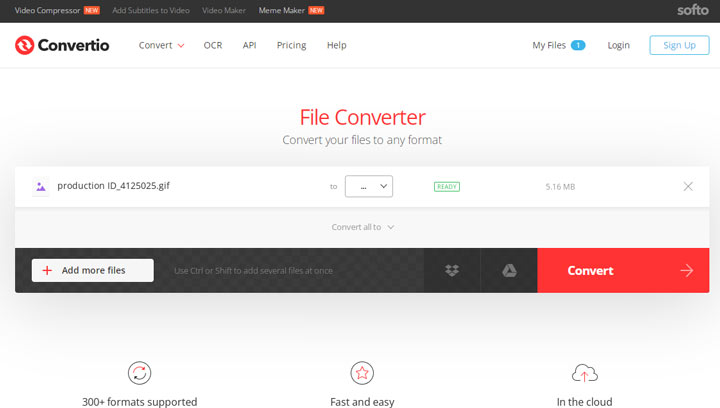The width and height of the screenshot is (720, 408).
Task: Click the 300+ formats supported icon
Action: point(140,373)
